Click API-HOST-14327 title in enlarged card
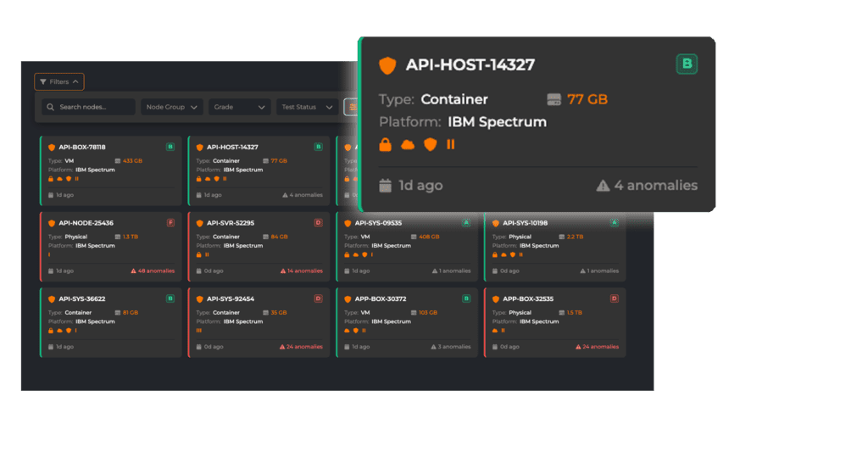 [470, 64]
